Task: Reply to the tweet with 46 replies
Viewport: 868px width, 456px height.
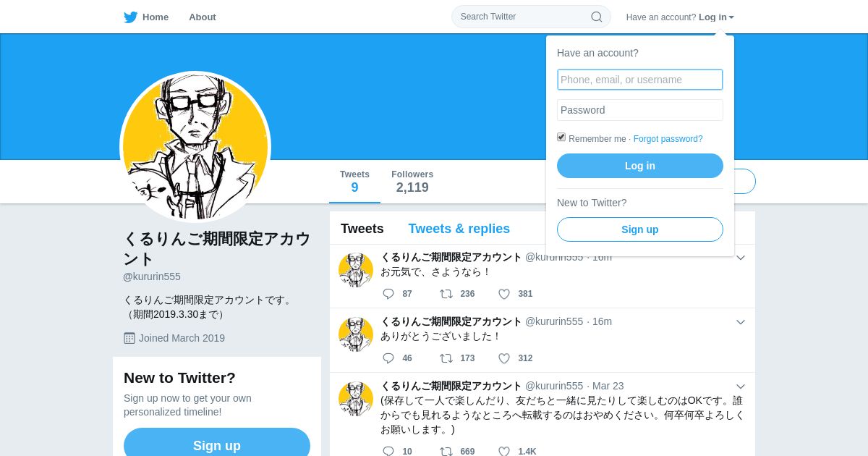Action: pos(388,358)
